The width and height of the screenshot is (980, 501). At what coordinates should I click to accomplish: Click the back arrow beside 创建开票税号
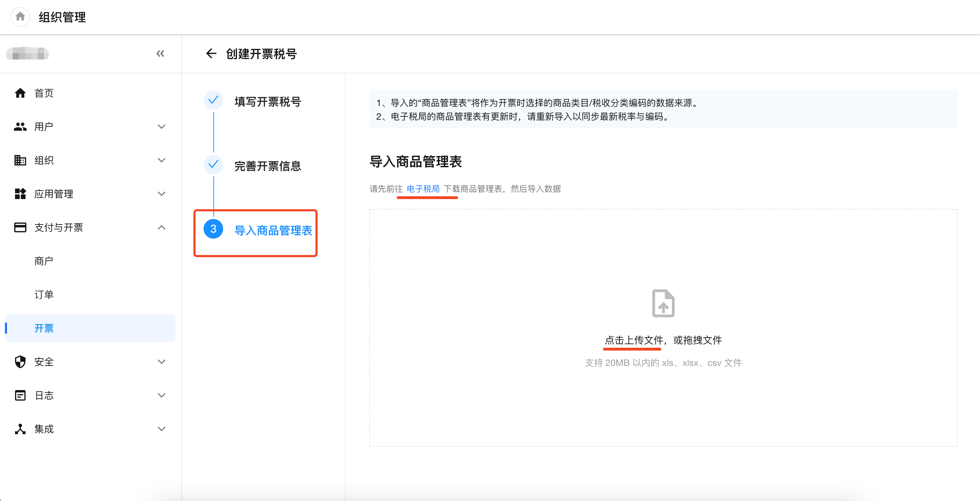coord(211,54)
